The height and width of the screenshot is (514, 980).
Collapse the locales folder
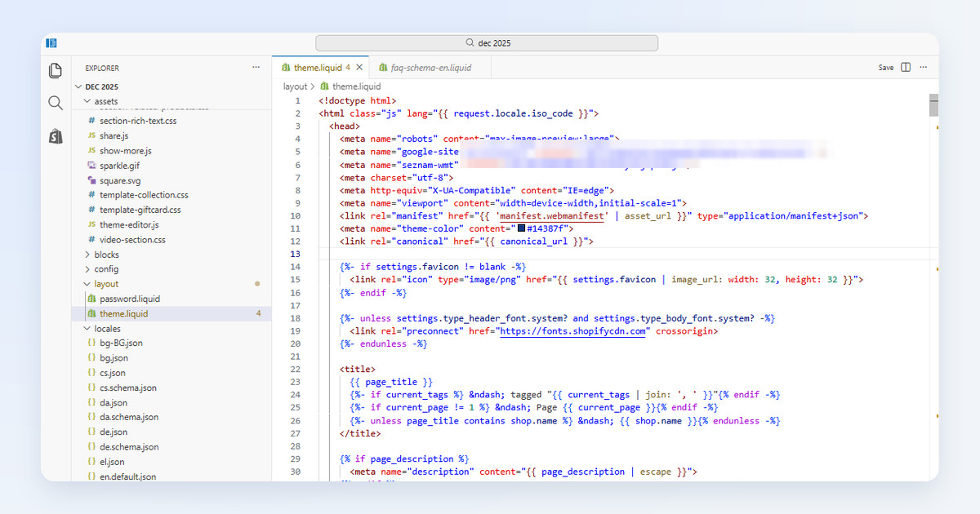pos(107,329)
